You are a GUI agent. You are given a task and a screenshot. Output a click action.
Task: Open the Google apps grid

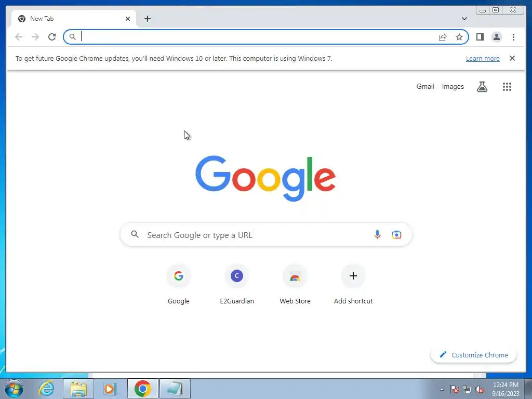[507, 87]
